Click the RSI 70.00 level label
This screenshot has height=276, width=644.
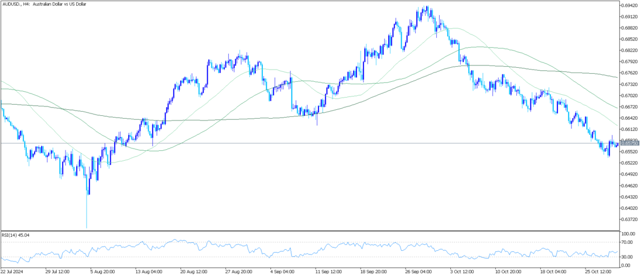point(628,241)
